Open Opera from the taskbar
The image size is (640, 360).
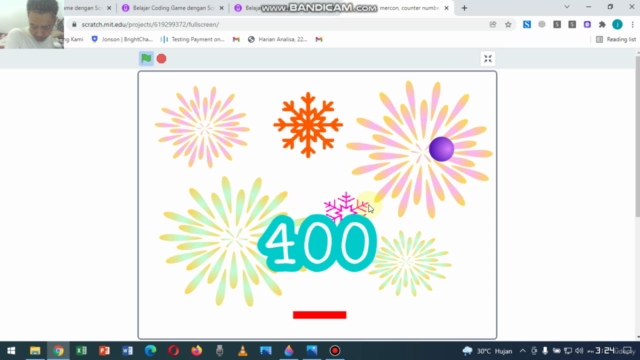click(x=173, y=351)
